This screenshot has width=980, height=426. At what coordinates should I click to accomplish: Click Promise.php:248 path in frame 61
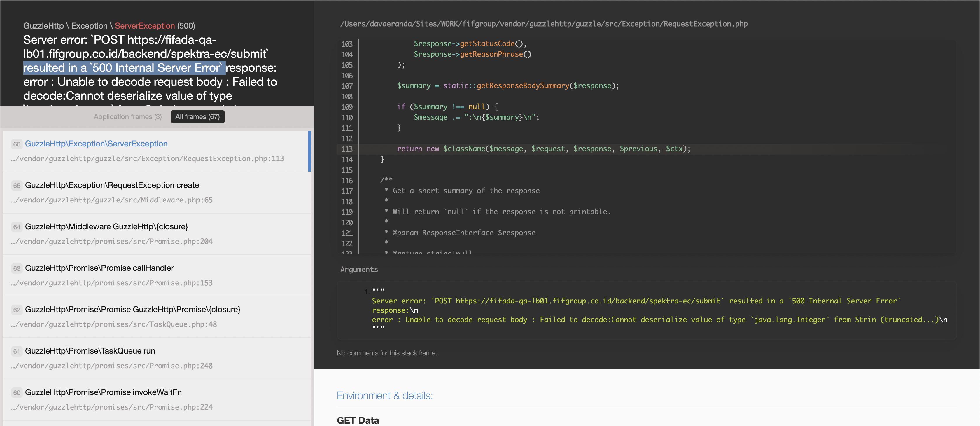coord(112,366)
